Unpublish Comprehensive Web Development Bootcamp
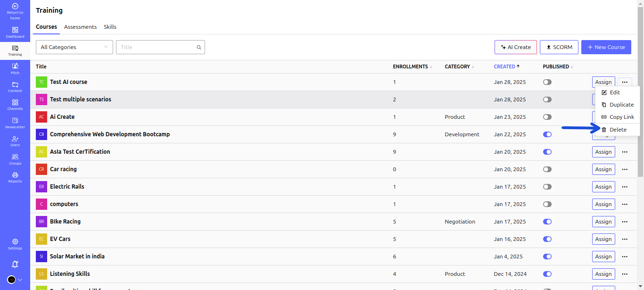The width and height of the screenshot is (644, 290). 547,134
